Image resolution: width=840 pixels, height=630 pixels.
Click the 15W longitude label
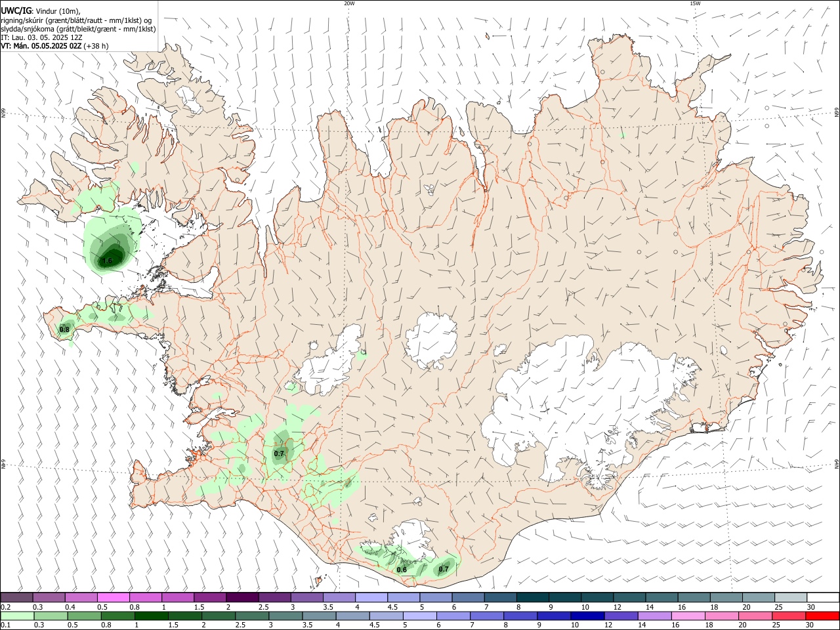coord(696,3)
